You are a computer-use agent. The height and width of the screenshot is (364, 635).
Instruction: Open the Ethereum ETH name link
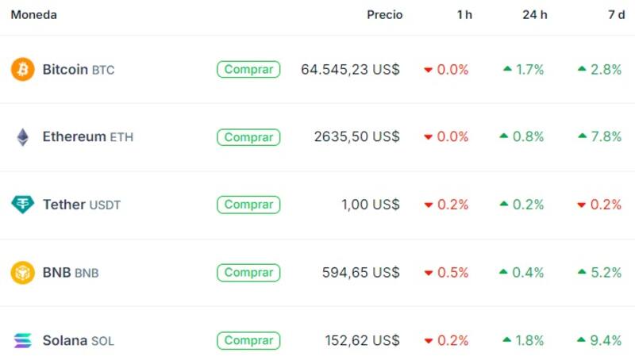[87, 137]
